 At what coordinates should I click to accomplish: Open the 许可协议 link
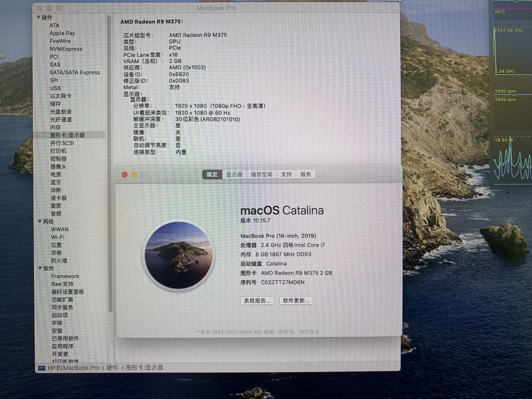[x=309, y=332]
